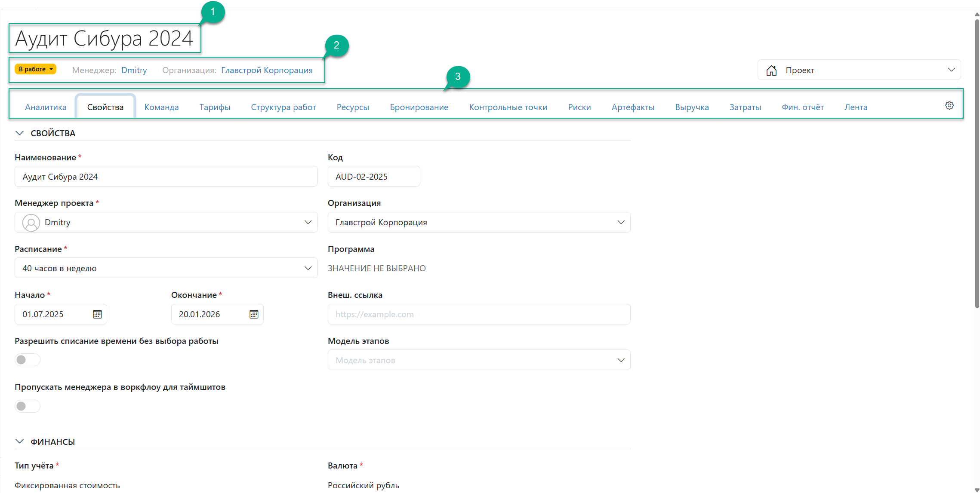Viewport: 980px width, 493px height.
Task: Open the end date calendar picker
Action: pos(254,314)
